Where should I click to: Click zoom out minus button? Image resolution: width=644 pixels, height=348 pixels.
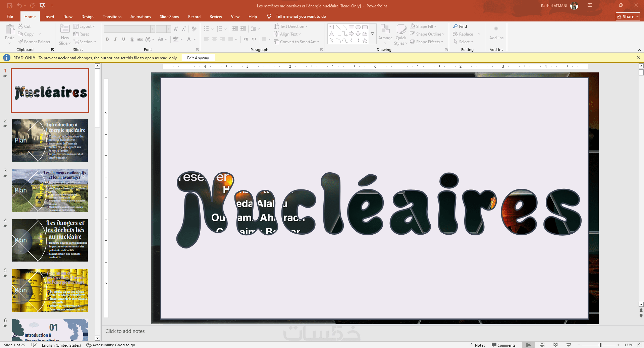click(579, 345)
